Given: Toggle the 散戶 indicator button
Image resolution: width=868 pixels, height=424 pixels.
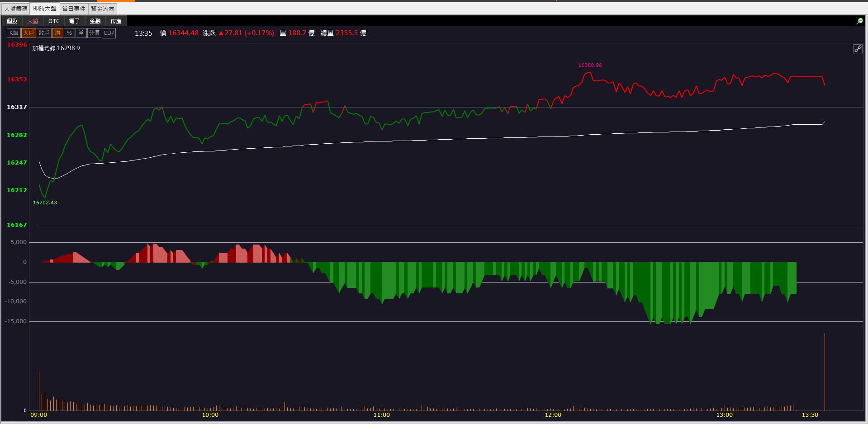Looking at the screenshot, I should pyautogui.click(x=44, y=33).
